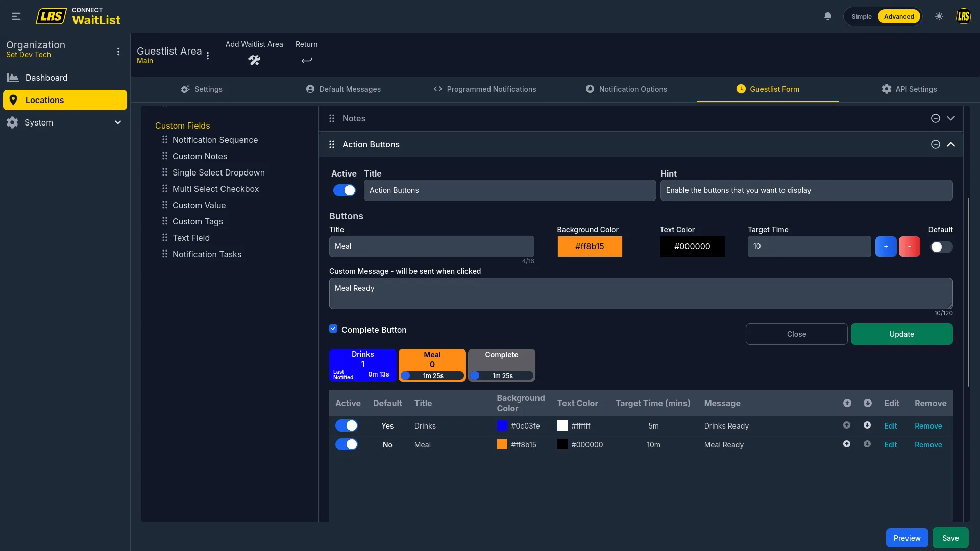Switch to Simple mode
Image resolution: width=980 pixels, height=551 pixels.
[x=862, y=16]
